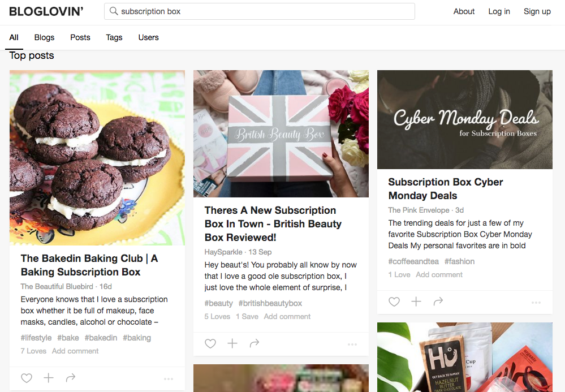Visit The Pink Envelope blog
This screenshot has width=565, height=392.
(x=419, y=210)
